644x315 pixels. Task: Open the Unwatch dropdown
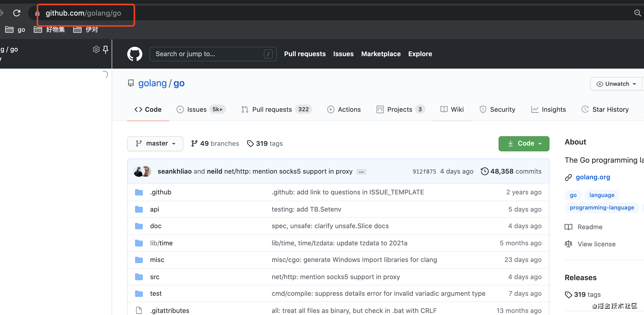click(617, 84)
